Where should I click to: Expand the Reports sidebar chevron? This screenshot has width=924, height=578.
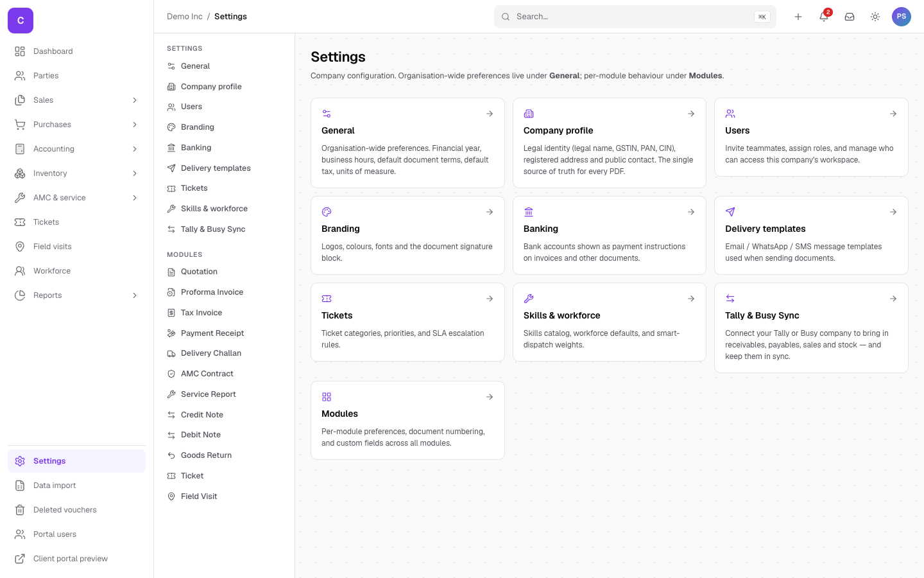click(x=135, y=295)
